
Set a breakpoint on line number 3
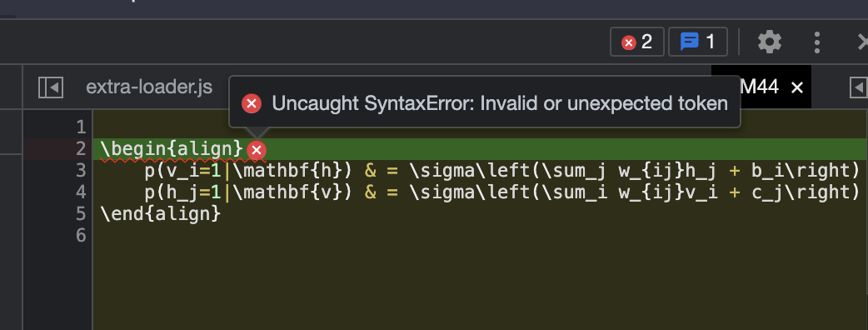[81, 171]
